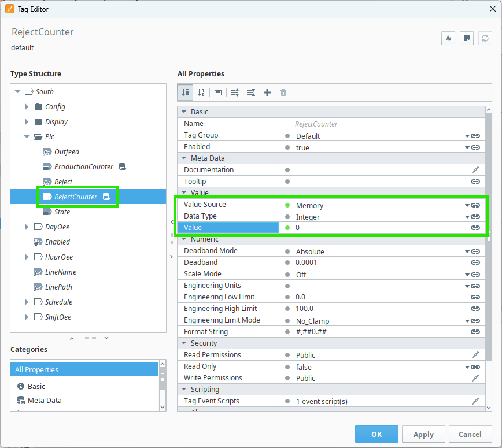Open the Data Type Integer dropdown

tap(467, 217)
